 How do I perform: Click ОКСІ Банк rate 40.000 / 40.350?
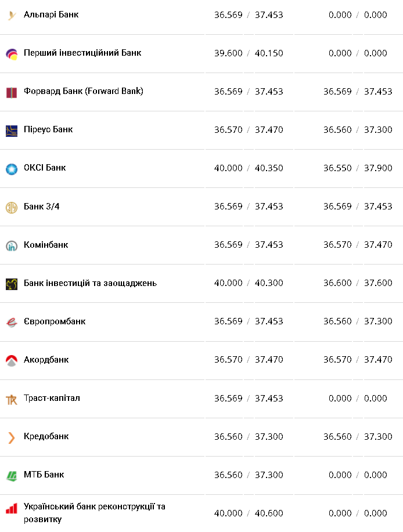click(x=249, y=168)
